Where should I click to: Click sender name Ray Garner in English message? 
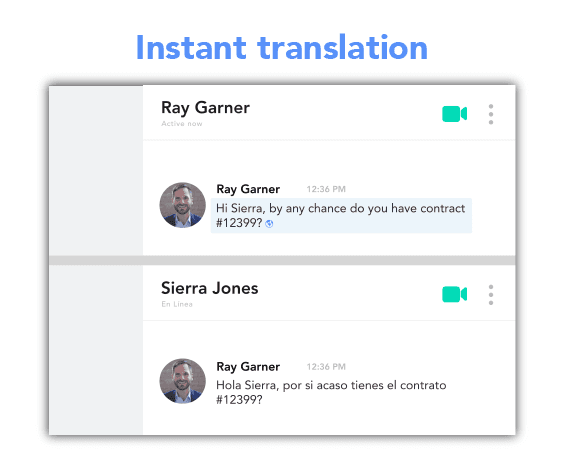pyautogui.click(x=248, y=189)
